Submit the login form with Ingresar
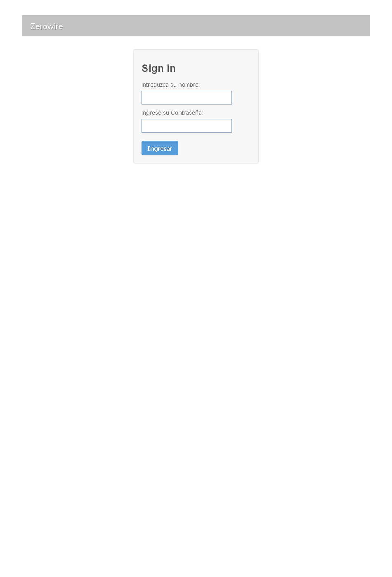 tap(160, 148)
